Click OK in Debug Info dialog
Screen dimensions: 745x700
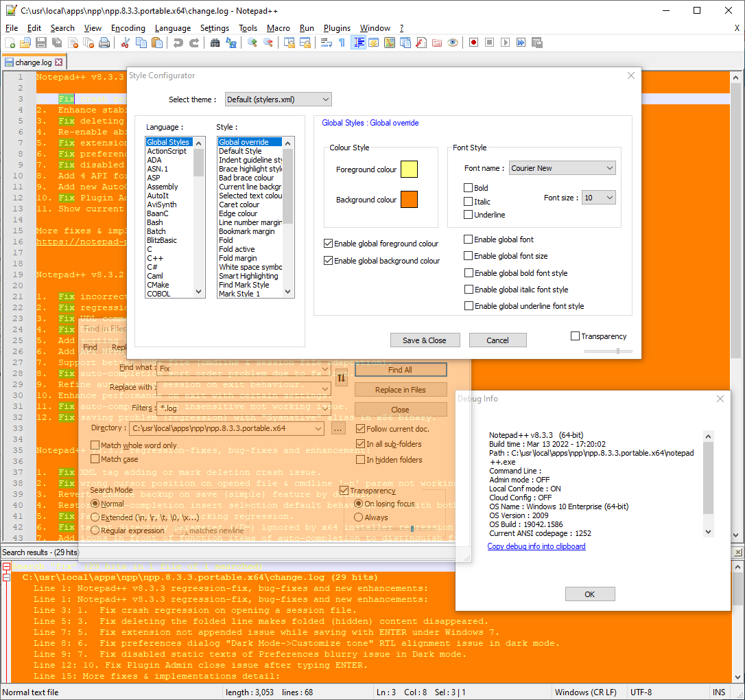pos(590,594)
